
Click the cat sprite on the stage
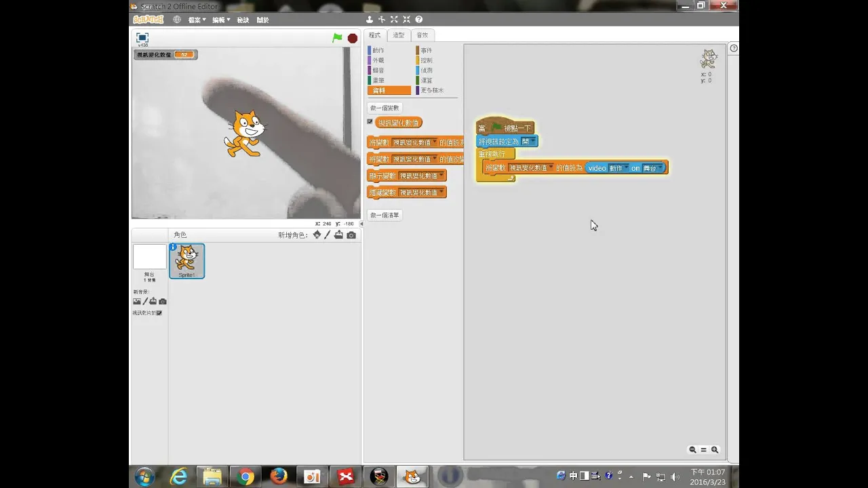click(x=245, y=134)
